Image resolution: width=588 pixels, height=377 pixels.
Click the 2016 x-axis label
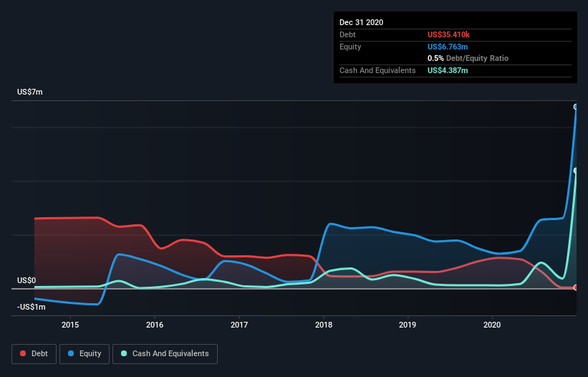pyautogui.click(x=155, y=325)
